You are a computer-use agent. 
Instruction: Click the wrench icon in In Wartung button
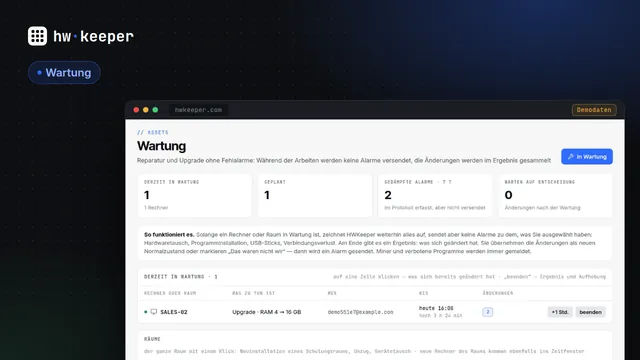click(x=571, y=157)
